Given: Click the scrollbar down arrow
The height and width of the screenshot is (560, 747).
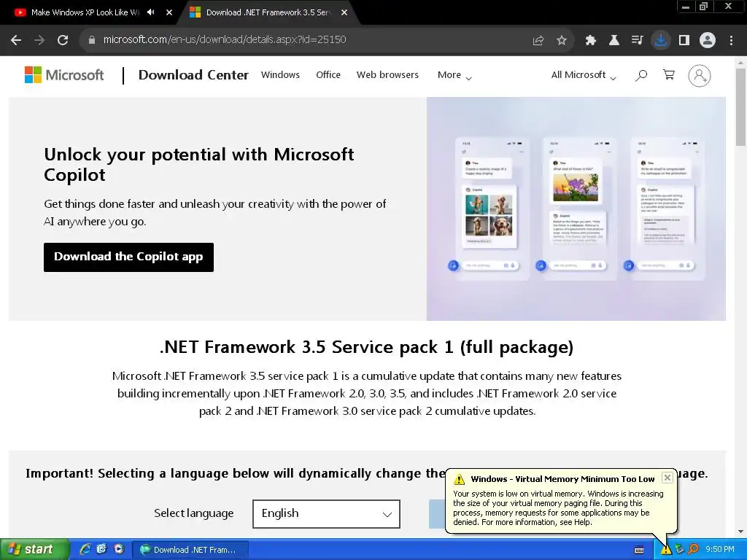Looking at the screenshot, I should [x=740, y=532].
